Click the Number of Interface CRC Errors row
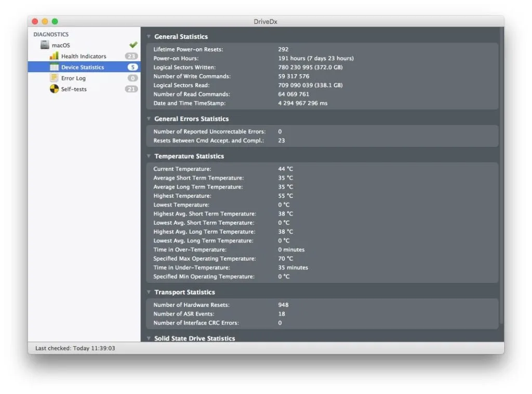The height and width of the screenshot is (394, 532). [x=322, y=323]
